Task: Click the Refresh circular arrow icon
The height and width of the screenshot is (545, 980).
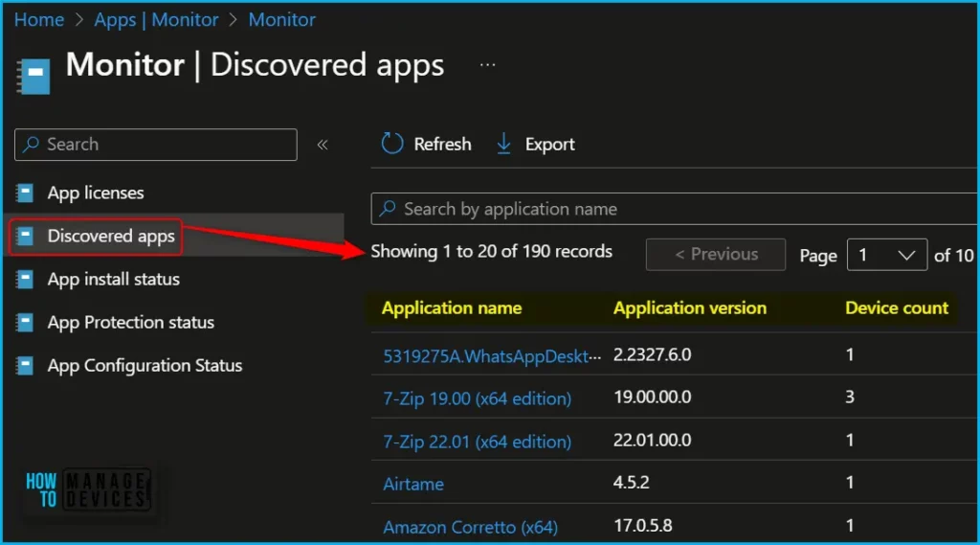Action: [392, 144]
